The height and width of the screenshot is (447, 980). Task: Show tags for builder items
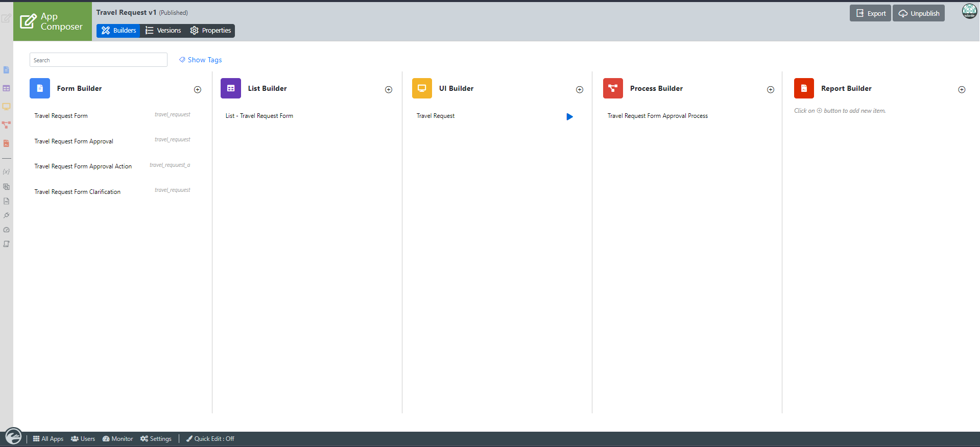(x=200, y=60)
